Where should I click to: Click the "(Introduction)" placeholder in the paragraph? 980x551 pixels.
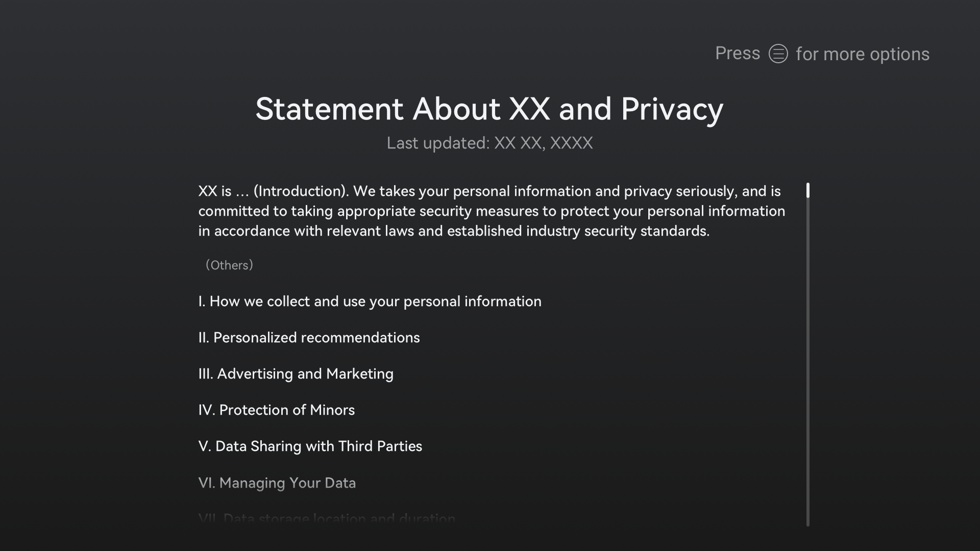pos(301,191)
